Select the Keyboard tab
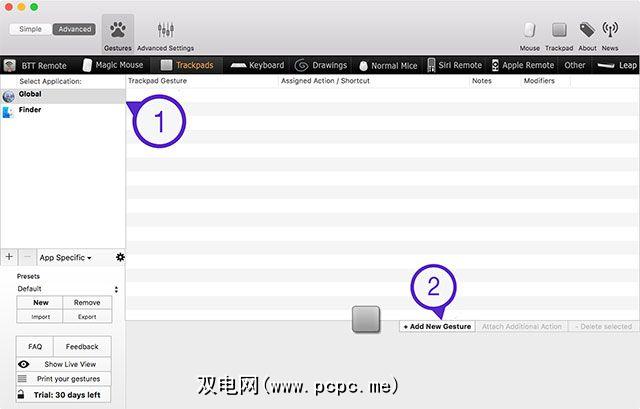 pyautogui.click(x=257, y=65)
